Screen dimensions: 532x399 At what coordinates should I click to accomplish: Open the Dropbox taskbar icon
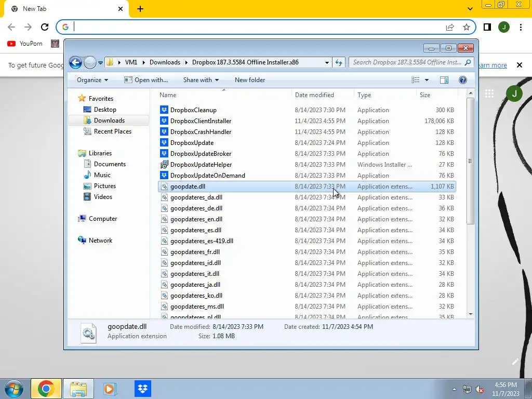click(x=142, y=389)
